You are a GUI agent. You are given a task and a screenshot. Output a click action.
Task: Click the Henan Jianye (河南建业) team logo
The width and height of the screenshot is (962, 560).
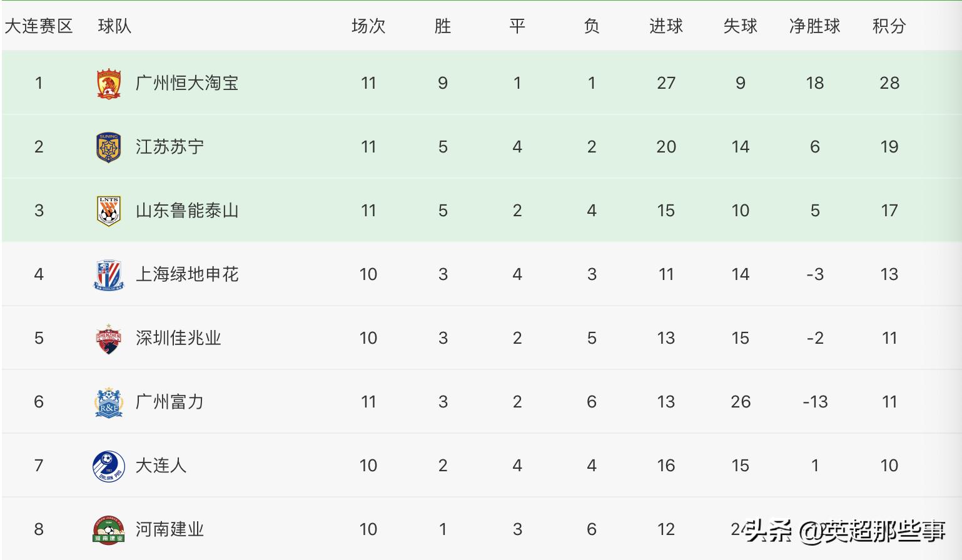click(109, 530)
